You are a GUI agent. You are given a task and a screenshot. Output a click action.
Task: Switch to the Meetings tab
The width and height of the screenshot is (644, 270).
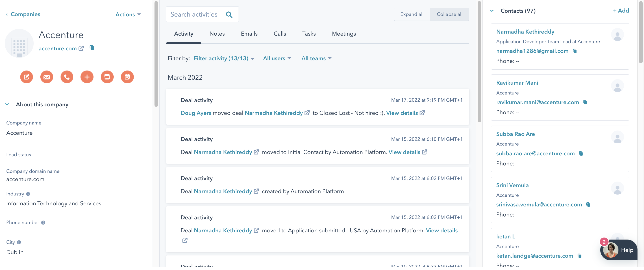pos(344,34)
